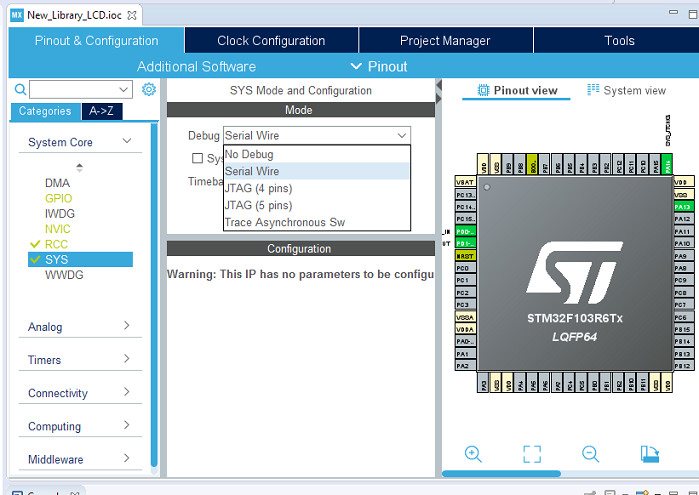Click the green PD1 oscillator pin
The image size is (699, 495).
tap(465, 243)
